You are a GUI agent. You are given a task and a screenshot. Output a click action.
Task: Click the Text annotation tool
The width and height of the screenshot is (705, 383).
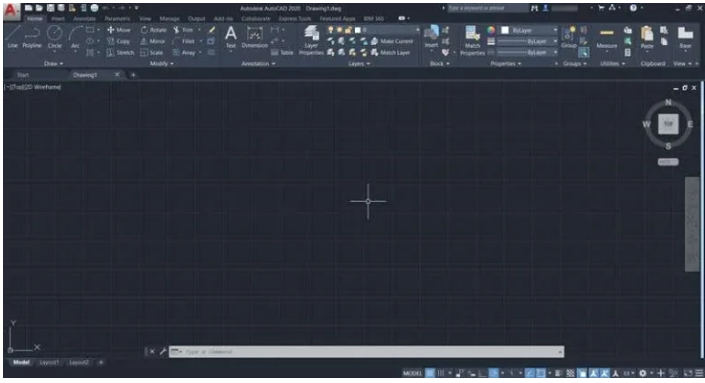(231, 37)
